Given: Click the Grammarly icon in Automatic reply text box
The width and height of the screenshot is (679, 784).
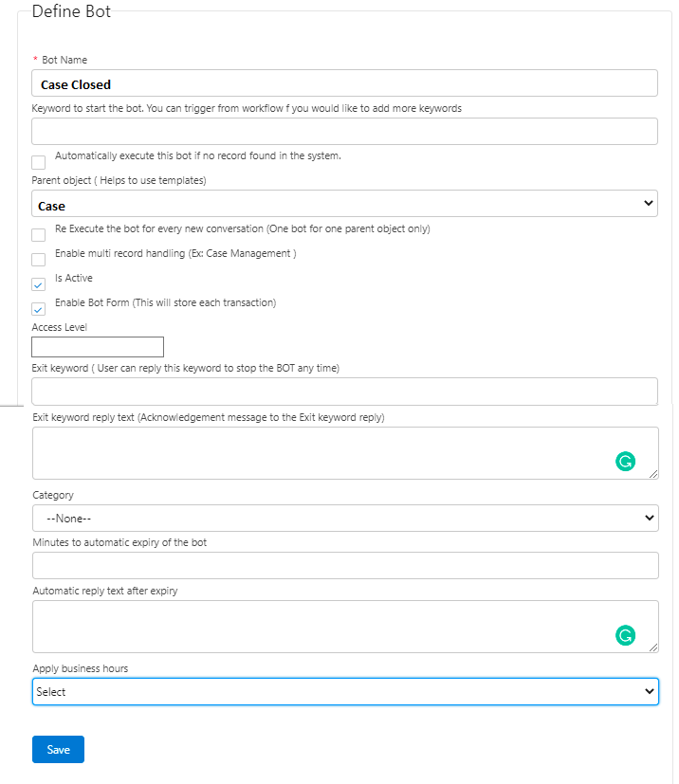Looking at the screenshot, I should pyautogui.click(x=625, y=635).
